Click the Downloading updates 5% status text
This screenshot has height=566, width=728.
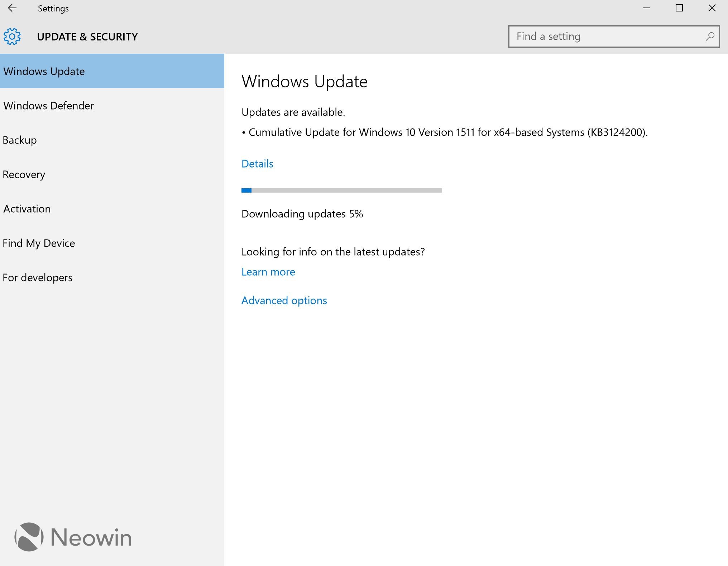[302, 214]
